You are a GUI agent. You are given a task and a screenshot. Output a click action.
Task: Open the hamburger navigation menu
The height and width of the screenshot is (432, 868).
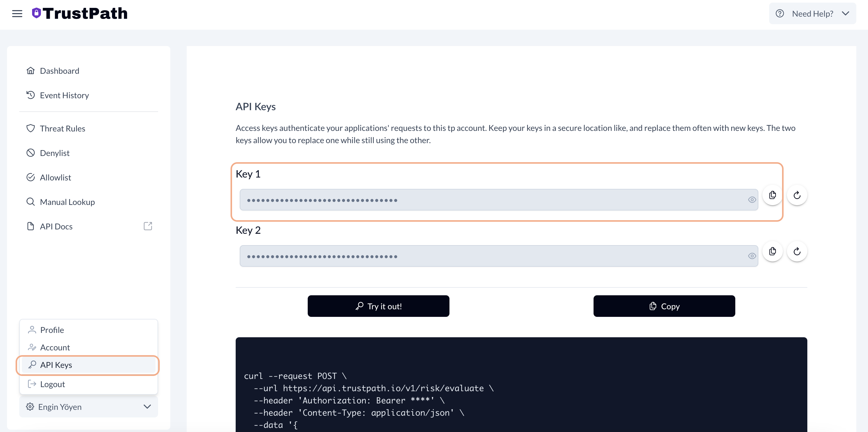coord(17,13)
